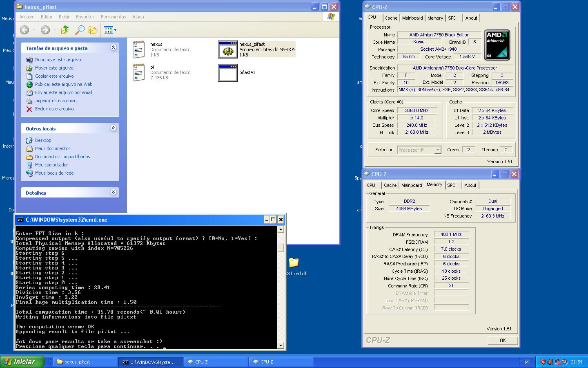Click the system clock showing 21:54

(x=577, y=362)
